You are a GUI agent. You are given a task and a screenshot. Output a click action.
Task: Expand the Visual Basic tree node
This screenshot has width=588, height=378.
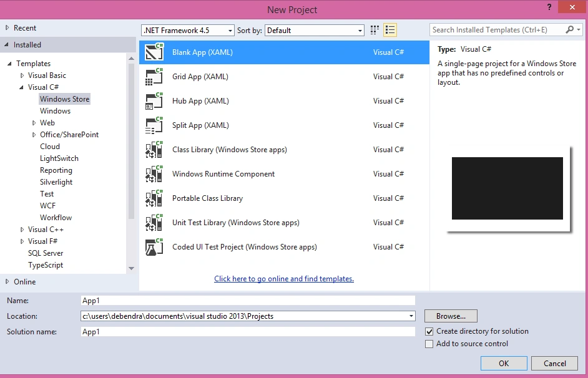point(22,75)
